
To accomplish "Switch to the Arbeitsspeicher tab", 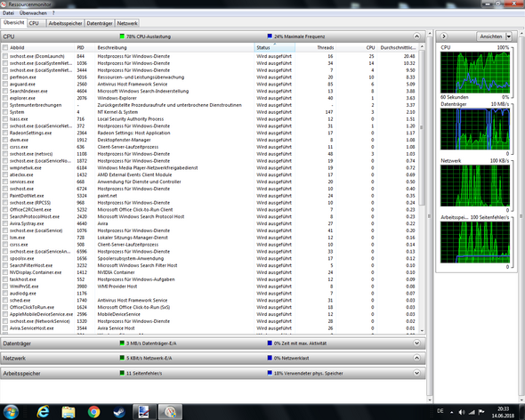I will [65, 23].
